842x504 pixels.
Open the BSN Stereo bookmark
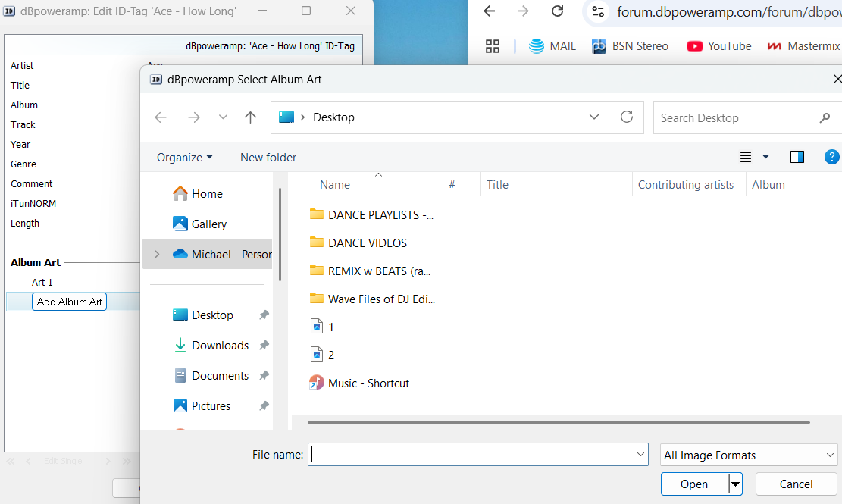tap(630, 46)
